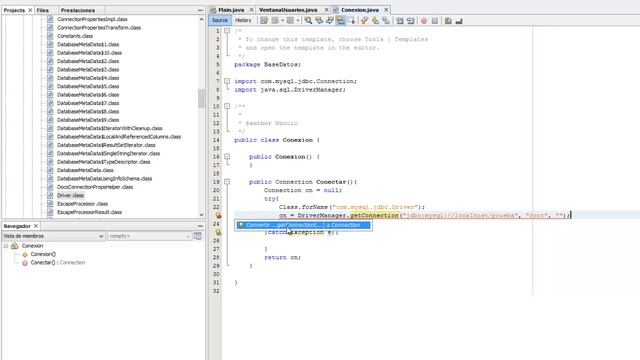Click the Navegador filter icon beside <empty>

(x=198, y=236)
